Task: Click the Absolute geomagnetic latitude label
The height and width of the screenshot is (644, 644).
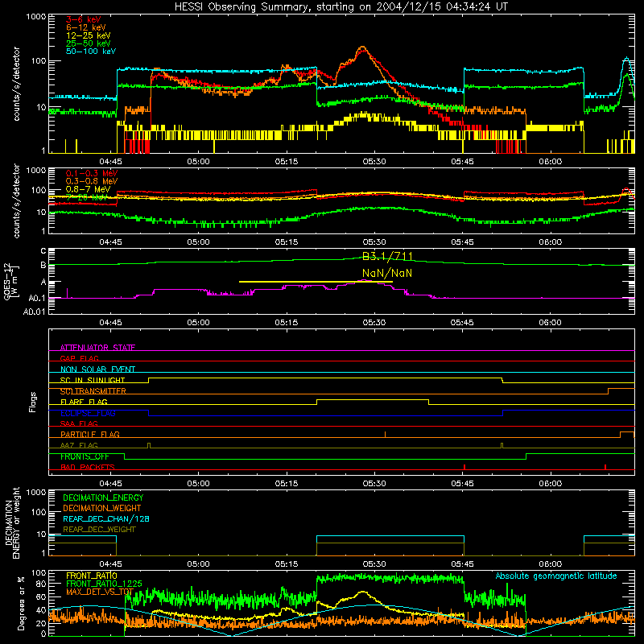Action: [556, 576]
